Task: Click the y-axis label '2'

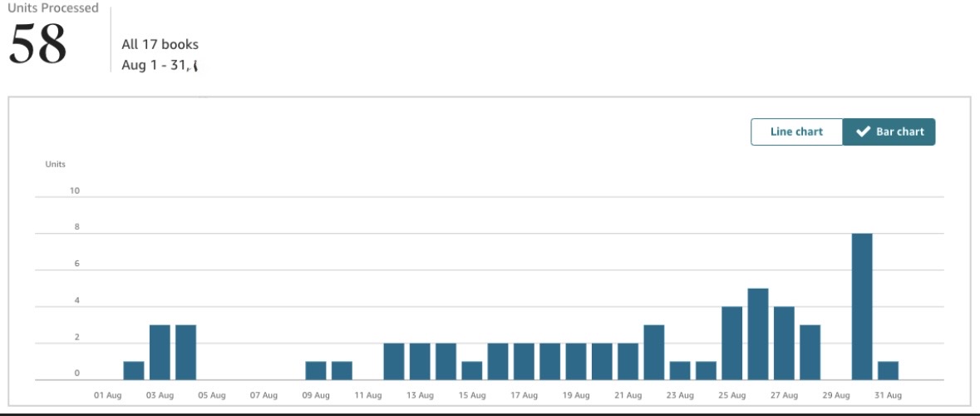Action: 77,337
